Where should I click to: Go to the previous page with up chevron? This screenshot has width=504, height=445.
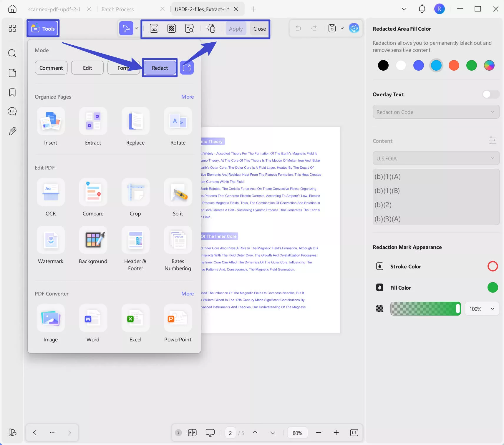[x=255, y=432]
